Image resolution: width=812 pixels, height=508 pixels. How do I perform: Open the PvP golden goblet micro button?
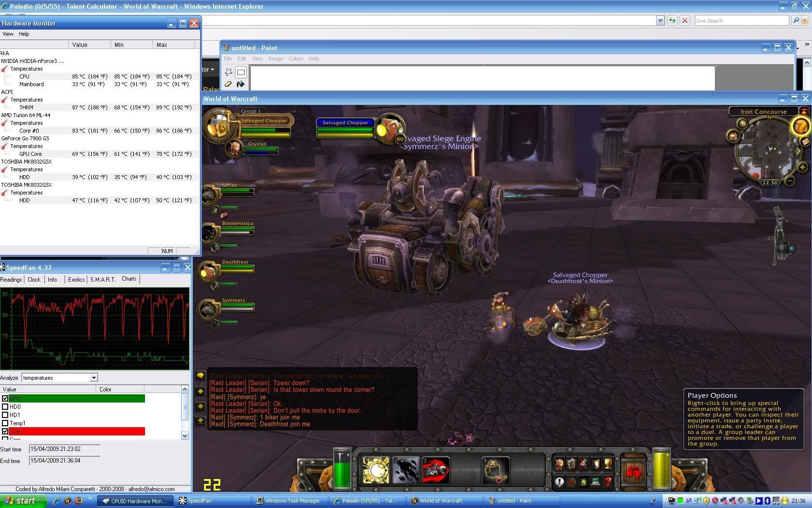[608, 463]
